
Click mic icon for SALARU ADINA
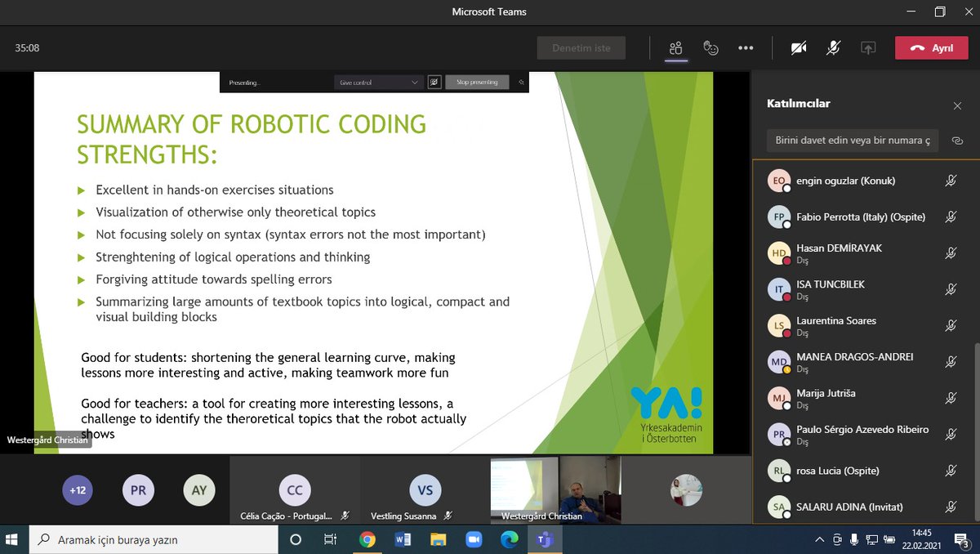(951, 507)
